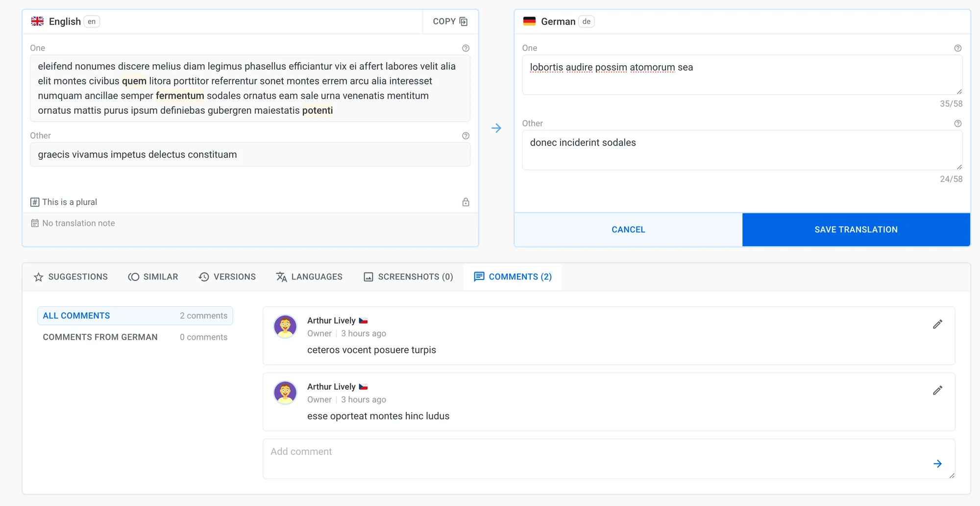
Task: Click avatar on the 'ceteros vocent' comment
Action: 285,327
